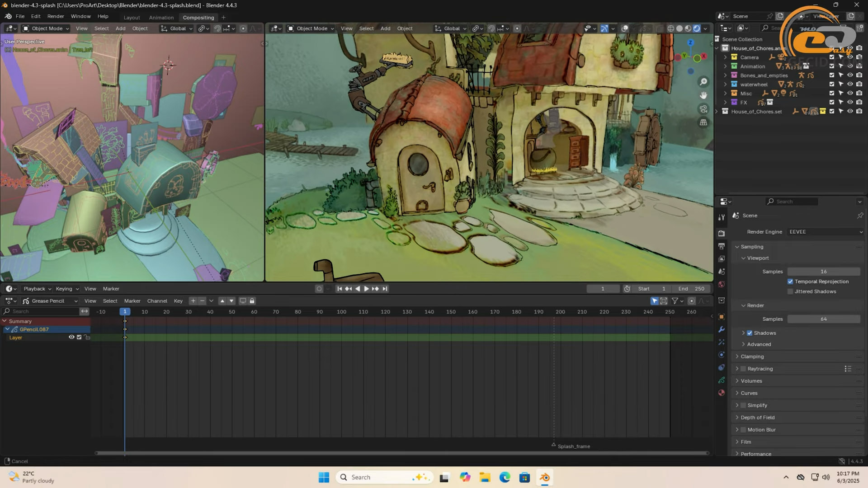Open the Particles properties tab
The width and height of the screenshot is (868, 488).
point(722,342)
